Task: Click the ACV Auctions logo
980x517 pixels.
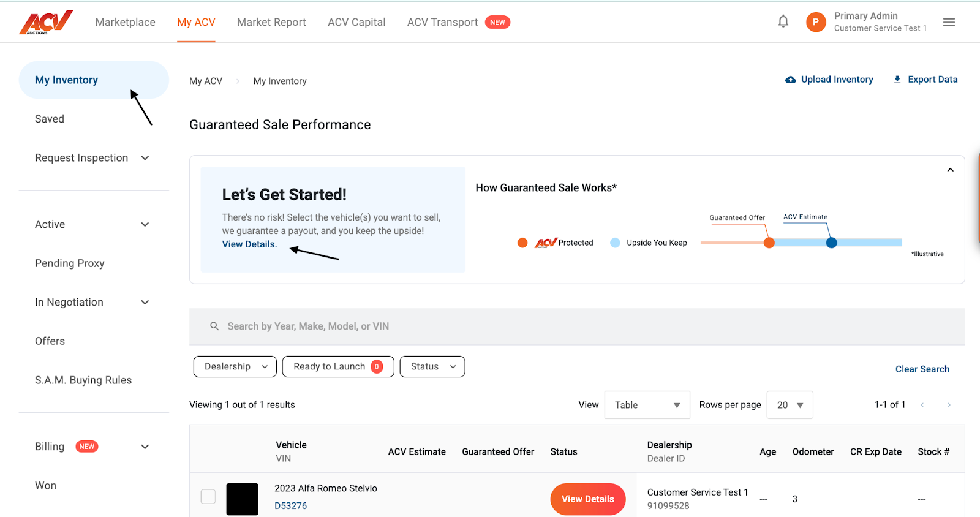Action: click(46, 22)
